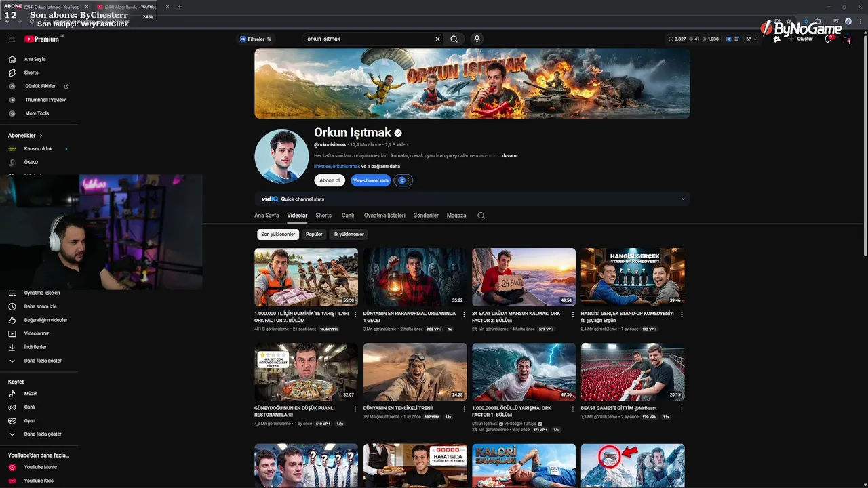
Task: Select the Son yüklenenler filter chip
Action: pyautogui.click(x=278, y=235)
